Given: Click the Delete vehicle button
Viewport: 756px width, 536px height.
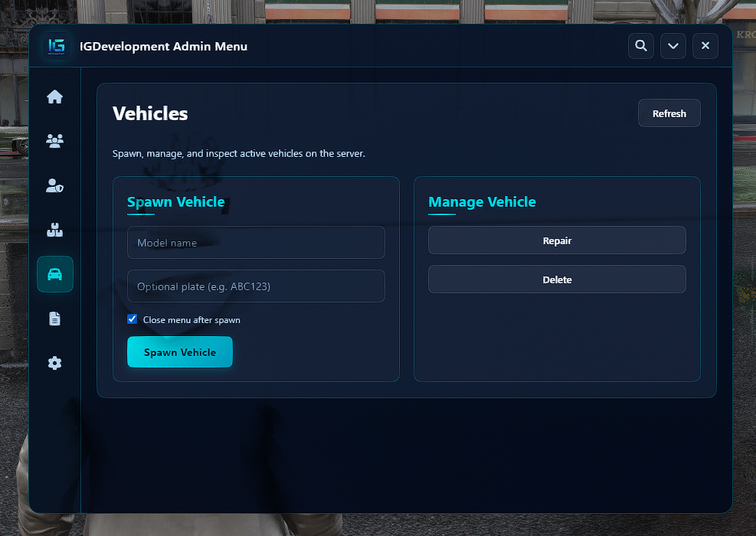Looking at the screenshot, I should point(557,279).
